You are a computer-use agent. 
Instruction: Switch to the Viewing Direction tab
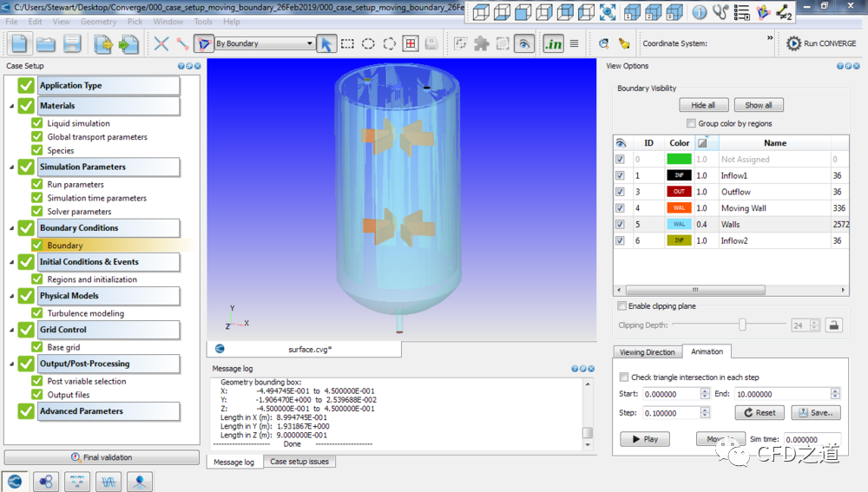[647, 352]
